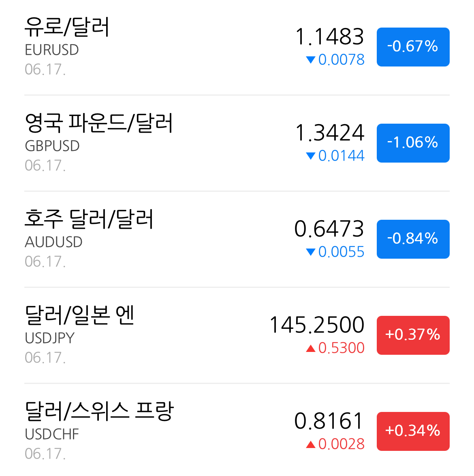Viewport: 474px width, 476px height.
Task: Click the down triangle beside 0.0144
Action: point(311,156)
